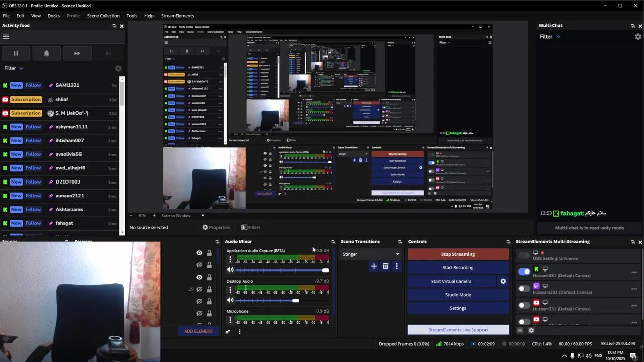Mute Application Audio Capture speaker
Viewport: 644px width, 362px height.
(x=230, y=270)
